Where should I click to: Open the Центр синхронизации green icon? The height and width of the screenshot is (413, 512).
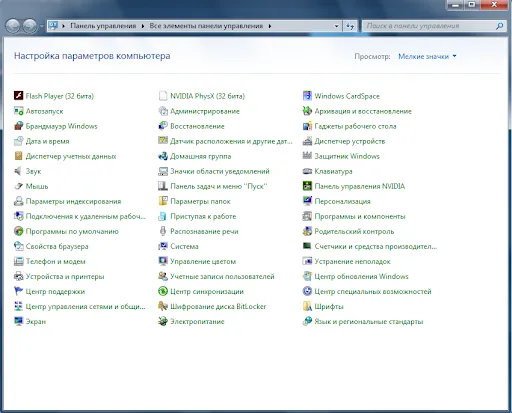[163, 291]
